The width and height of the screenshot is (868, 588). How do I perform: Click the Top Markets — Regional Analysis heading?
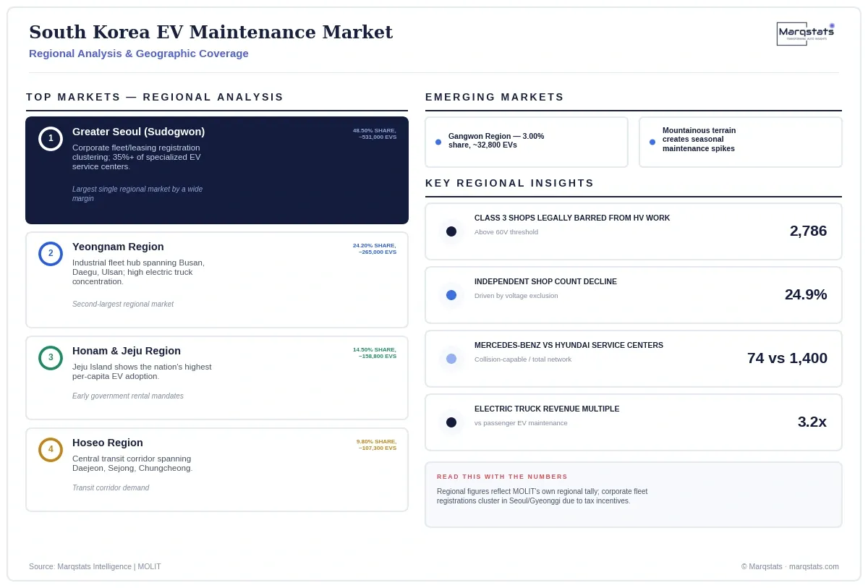155,97
